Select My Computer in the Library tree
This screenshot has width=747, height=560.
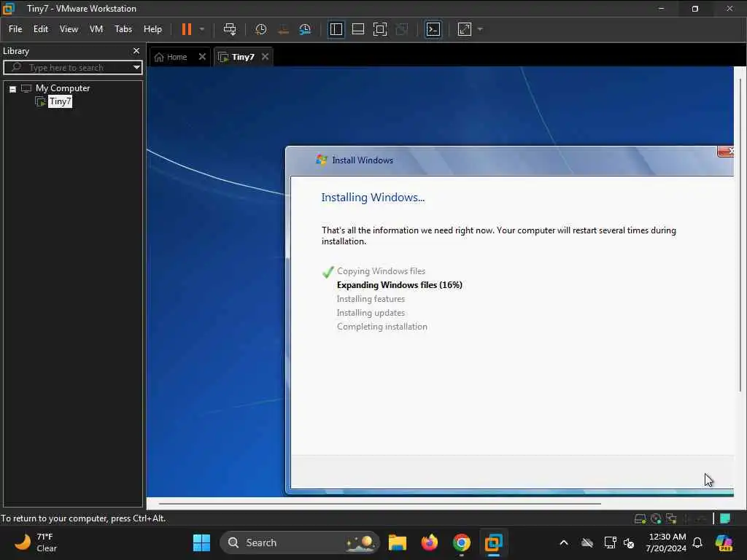(x=62, y=88)
